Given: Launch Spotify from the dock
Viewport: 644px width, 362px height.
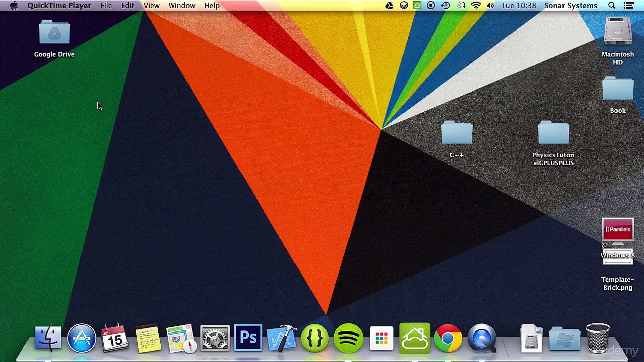Looking at the screenshot, I should [x=348, y=338].
